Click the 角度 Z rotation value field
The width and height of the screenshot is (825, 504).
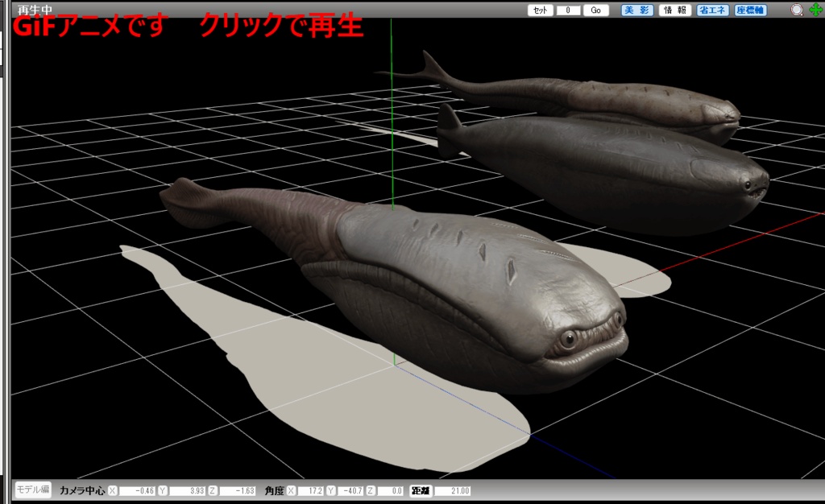pos(389,491)
